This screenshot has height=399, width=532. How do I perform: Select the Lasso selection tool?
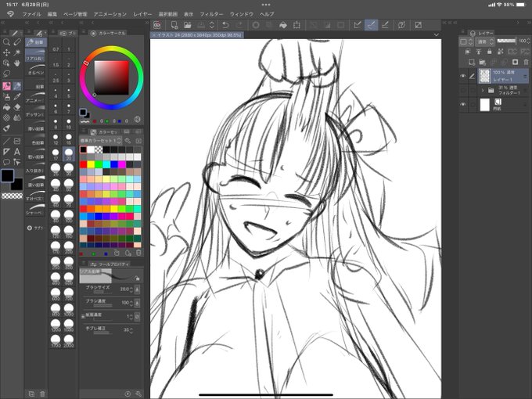point(6,74)
